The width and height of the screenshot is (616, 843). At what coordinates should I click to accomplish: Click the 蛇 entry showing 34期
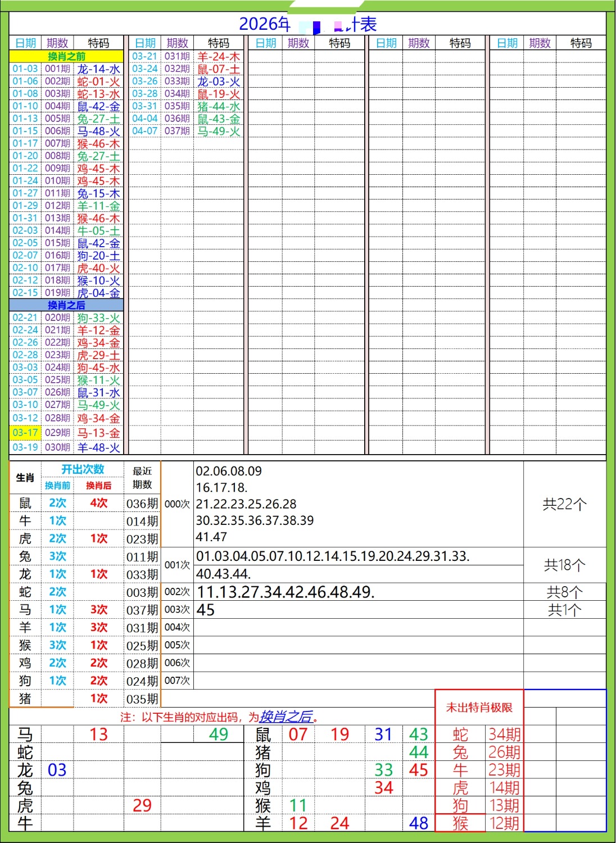coord(460,735)
